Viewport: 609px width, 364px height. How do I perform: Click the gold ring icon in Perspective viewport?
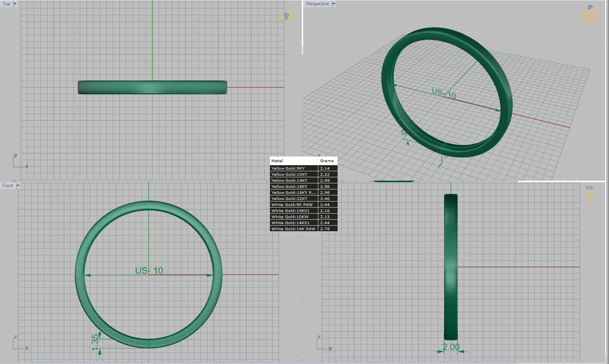(590, 14)
